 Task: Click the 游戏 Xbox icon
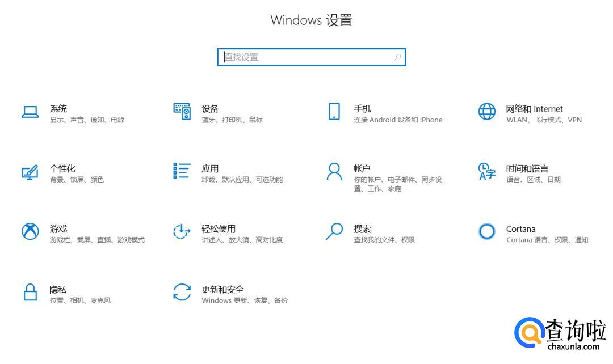(30, 231)
